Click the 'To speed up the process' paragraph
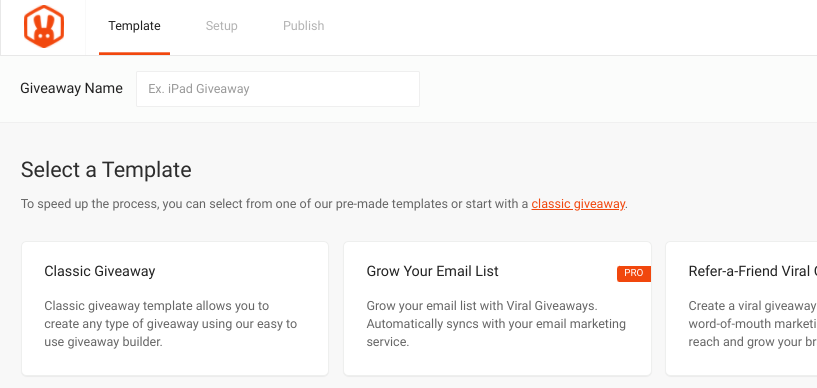Screen dimensions: 817x388 [324, 204]
